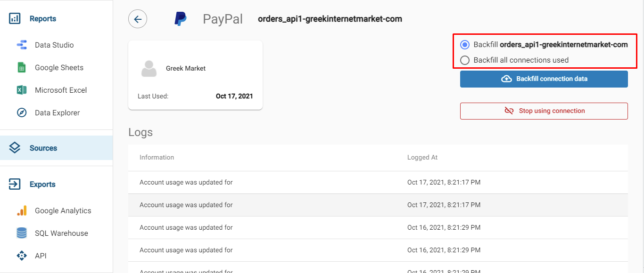This screenshot has height=273, width=644.
Task: Select Backfill all connections used option
Action: (465, 60)
